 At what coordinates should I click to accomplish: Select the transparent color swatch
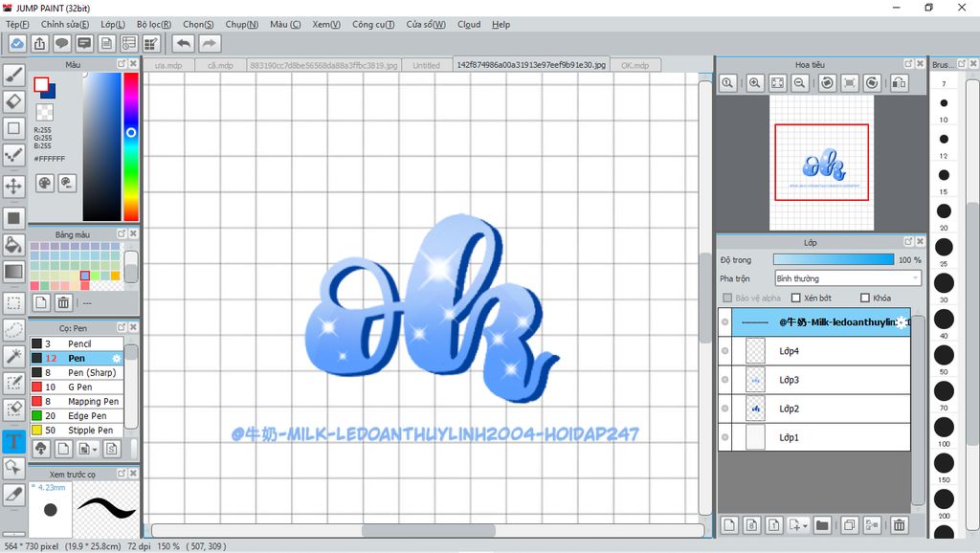coord(44,113)
